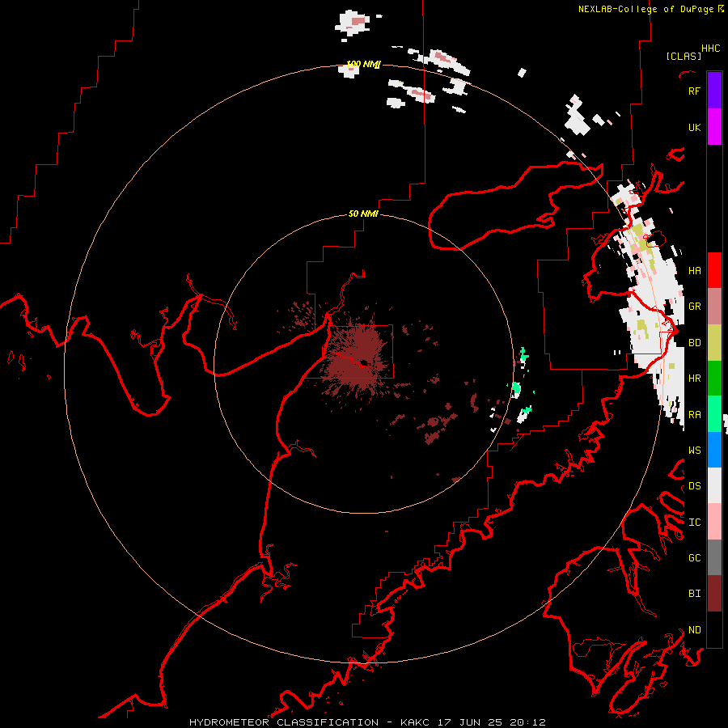Click the GC legend label
The image size is (728, 728).
[694, 557]
